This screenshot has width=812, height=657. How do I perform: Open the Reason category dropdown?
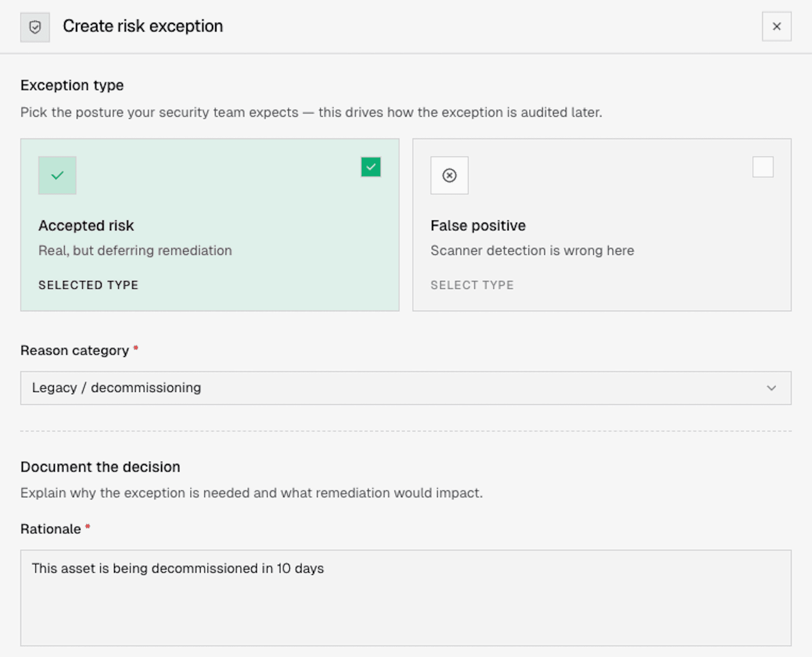(x=406, y=388)
